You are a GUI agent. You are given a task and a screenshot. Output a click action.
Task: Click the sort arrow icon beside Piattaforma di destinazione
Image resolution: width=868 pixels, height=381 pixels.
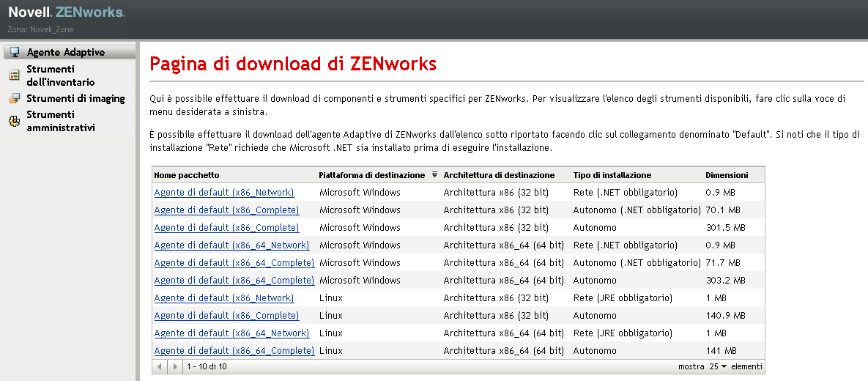pyautogui.click(x=434, y=174)
